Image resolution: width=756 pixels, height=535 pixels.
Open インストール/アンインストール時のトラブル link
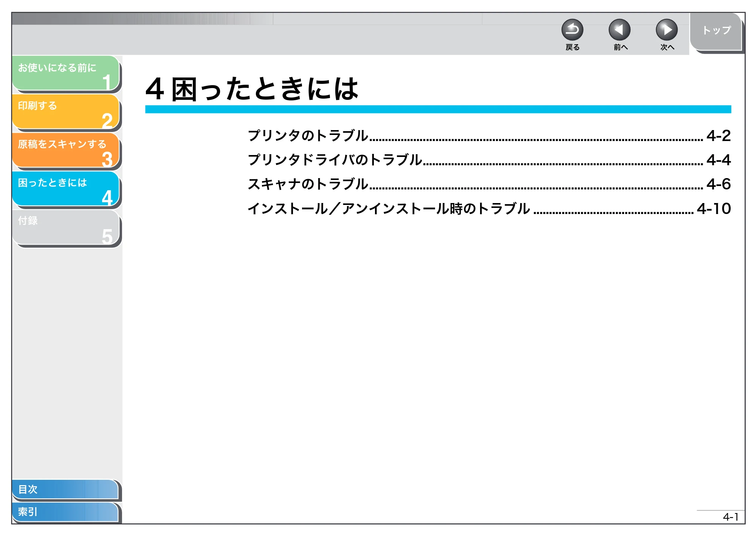point(389,209)
